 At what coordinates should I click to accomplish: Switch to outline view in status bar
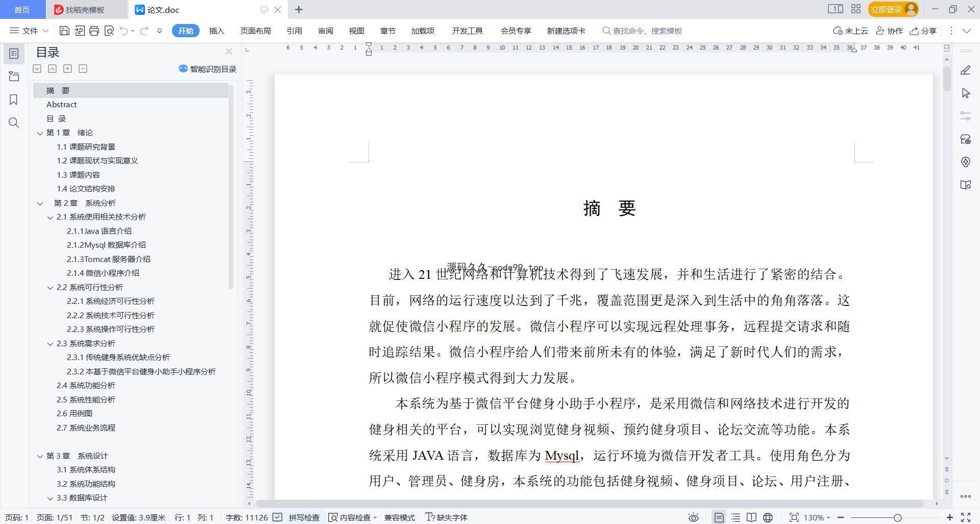pyautogui.click(x=736, y=517)
